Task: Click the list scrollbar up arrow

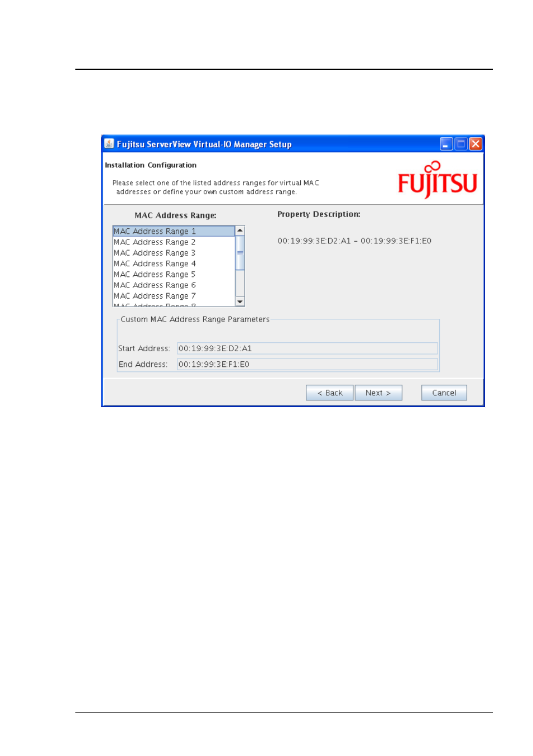Action: point(240,231)
